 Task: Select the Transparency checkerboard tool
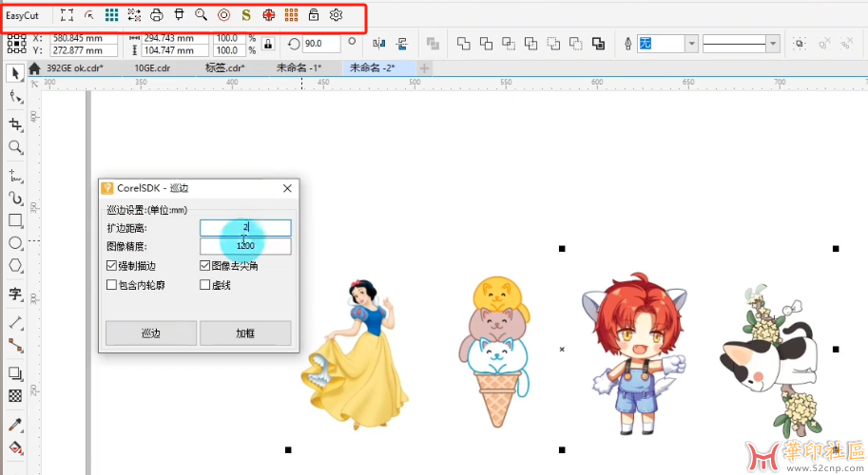[15, 396]
